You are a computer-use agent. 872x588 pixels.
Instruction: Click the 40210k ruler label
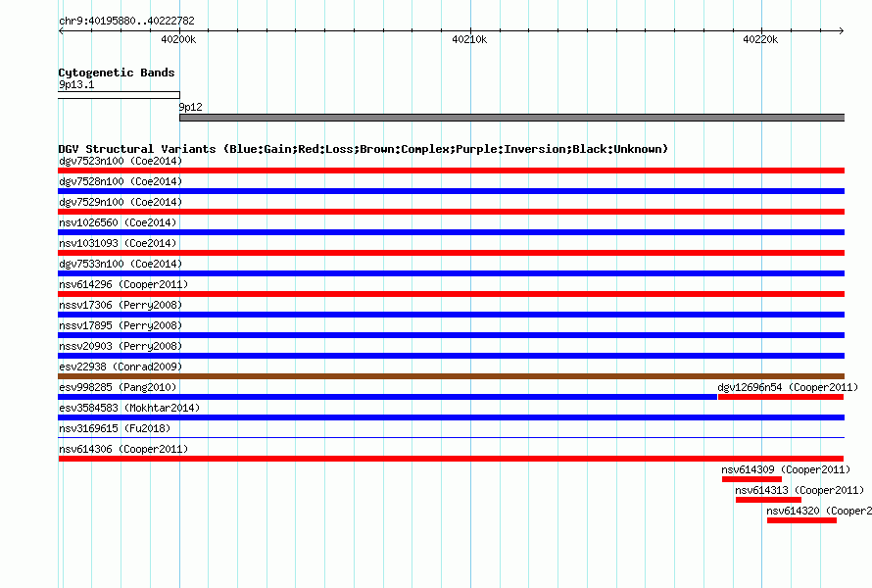click(469, 39)
